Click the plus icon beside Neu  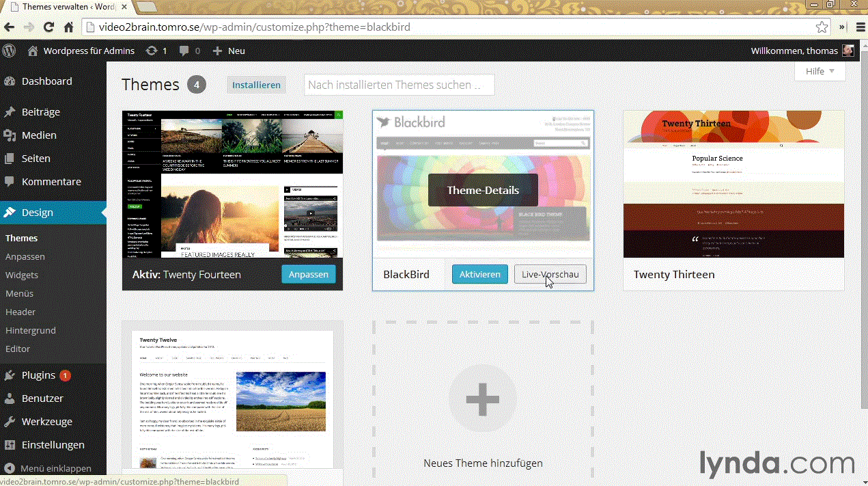pyautogui.click(x=217, y=51)
